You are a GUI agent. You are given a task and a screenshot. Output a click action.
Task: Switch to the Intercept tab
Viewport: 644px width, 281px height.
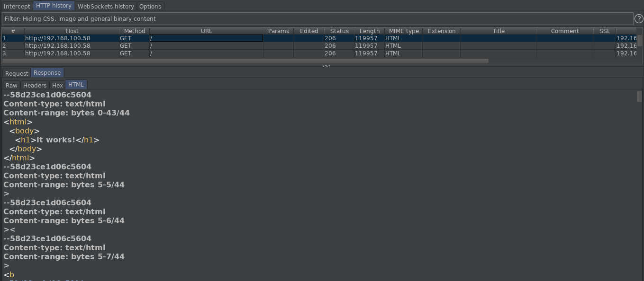pyautogui.click(x=17, y=7)
